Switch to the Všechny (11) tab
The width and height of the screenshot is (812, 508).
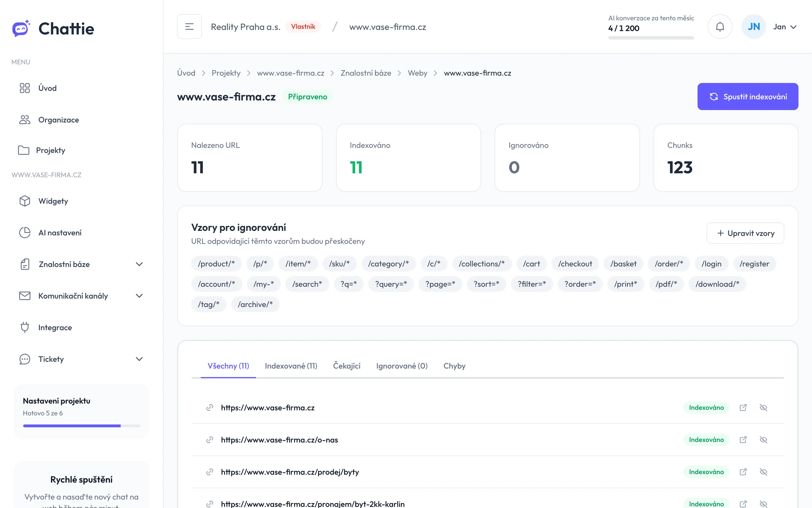pos(228,366)
